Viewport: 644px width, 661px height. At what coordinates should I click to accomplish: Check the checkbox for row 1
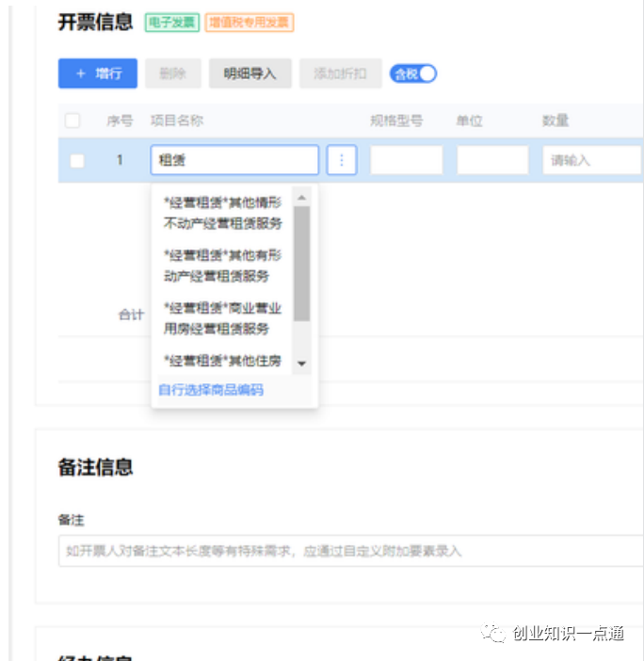point(77,161)
